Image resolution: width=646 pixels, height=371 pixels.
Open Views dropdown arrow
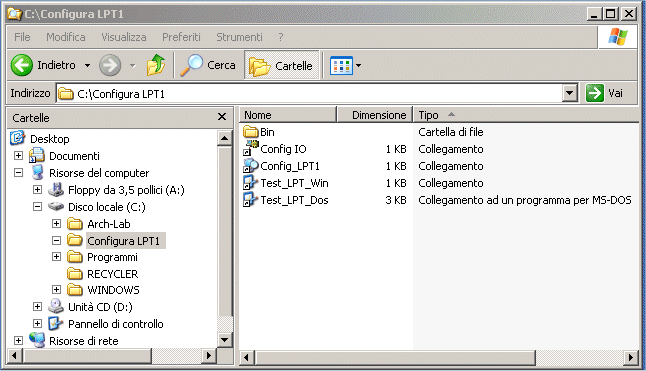pyautogui.click(x=358, y=65)
